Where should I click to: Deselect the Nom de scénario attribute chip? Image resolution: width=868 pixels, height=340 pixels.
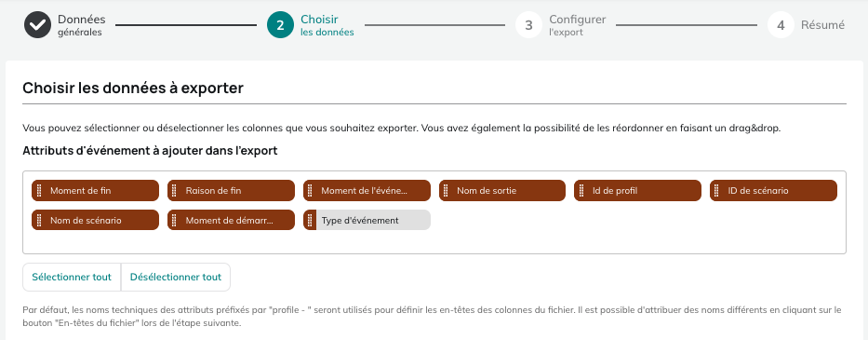point(95,220)
